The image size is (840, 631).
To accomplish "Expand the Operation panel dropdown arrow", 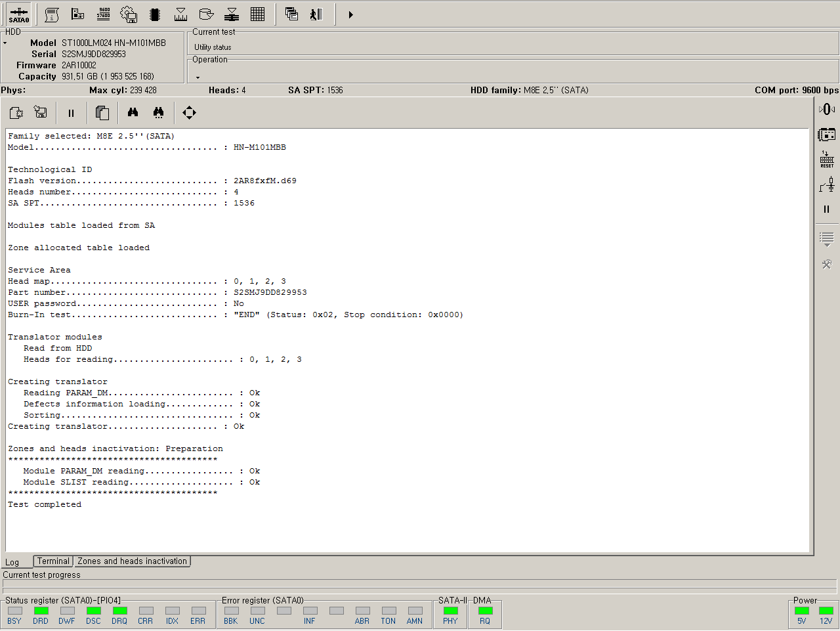I will [198, 77].
